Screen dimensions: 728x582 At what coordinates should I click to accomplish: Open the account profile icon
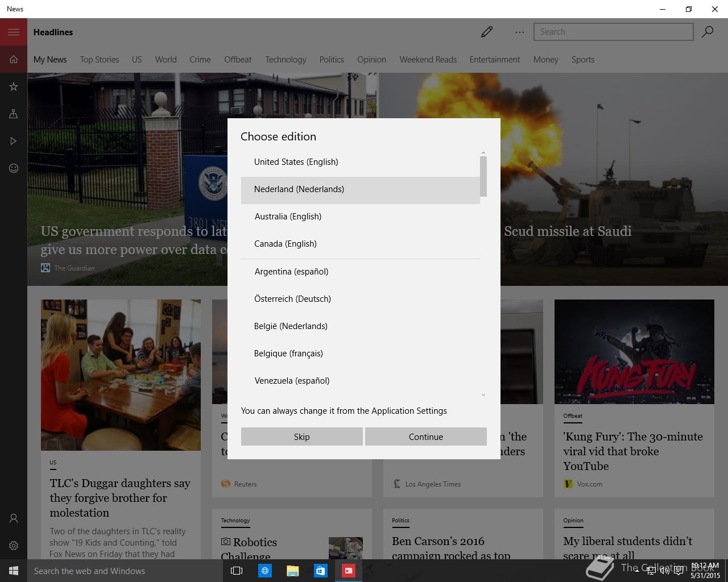point(14,518)
